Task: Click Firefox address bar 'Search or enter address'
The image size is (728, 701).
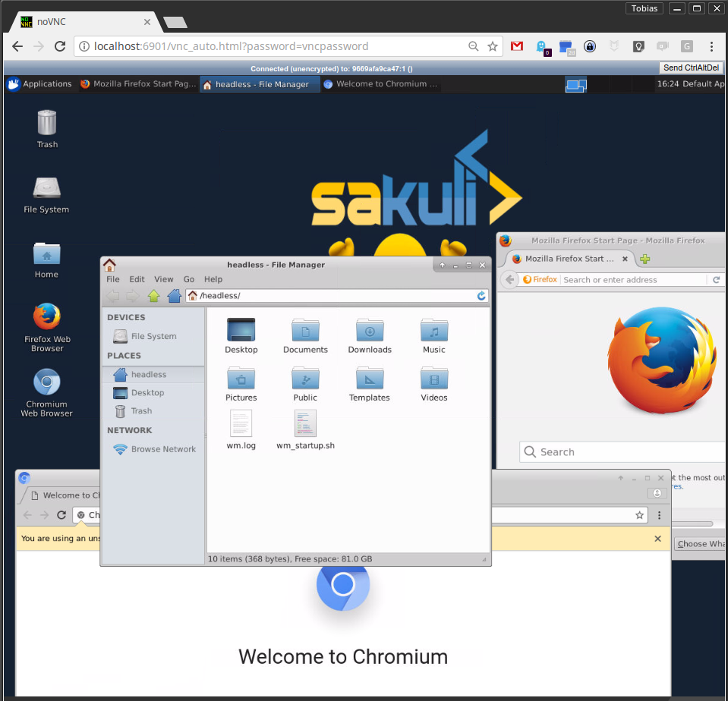Action: pyautogui.click(x=633, y=280)
